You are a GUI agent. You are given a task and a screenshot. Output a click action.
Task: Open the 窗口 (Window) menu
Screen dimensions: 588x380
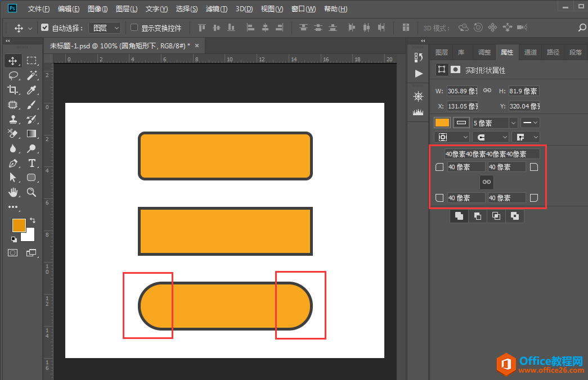pos(303,8)
